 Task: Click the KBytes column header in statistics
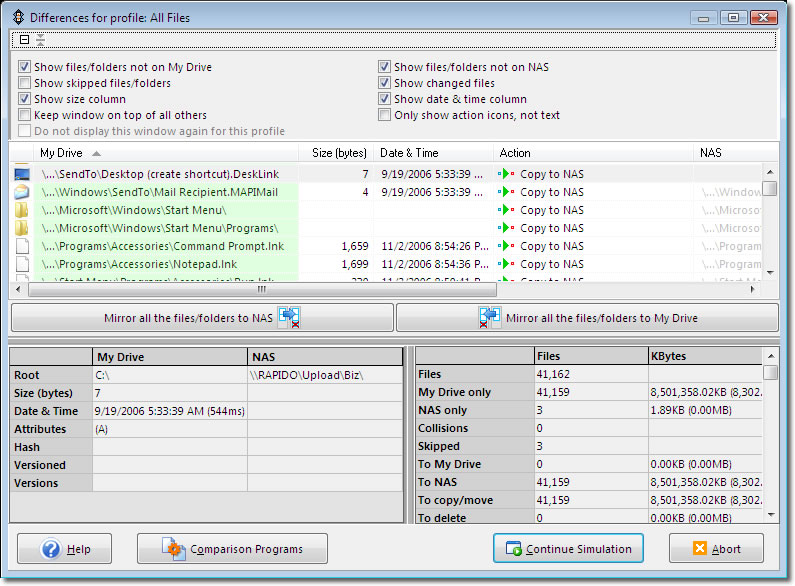click(x=705, y=356)
